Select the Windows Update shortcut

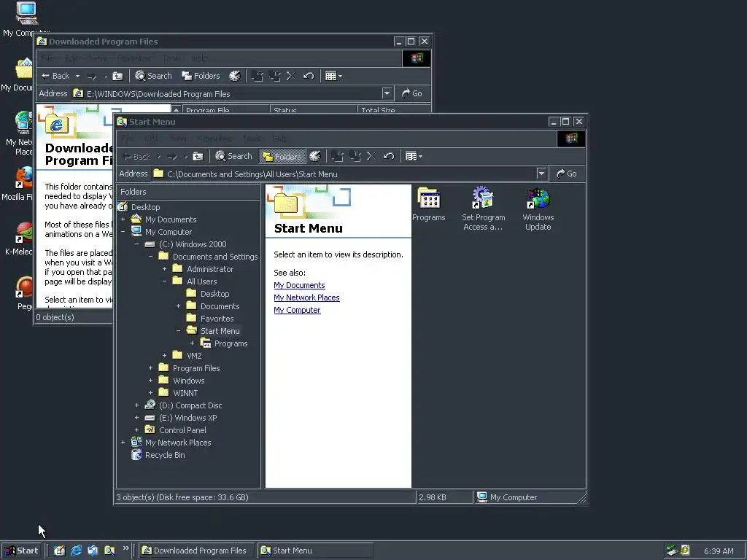[x=538, y=209]
